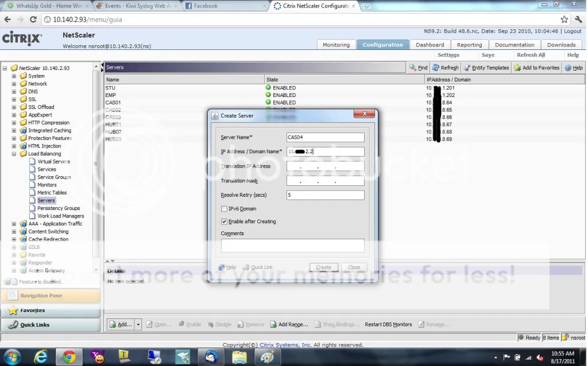Click the IP Address / Domain Name field
Screen dimensions: 588x366
click(x=325, y=151)
